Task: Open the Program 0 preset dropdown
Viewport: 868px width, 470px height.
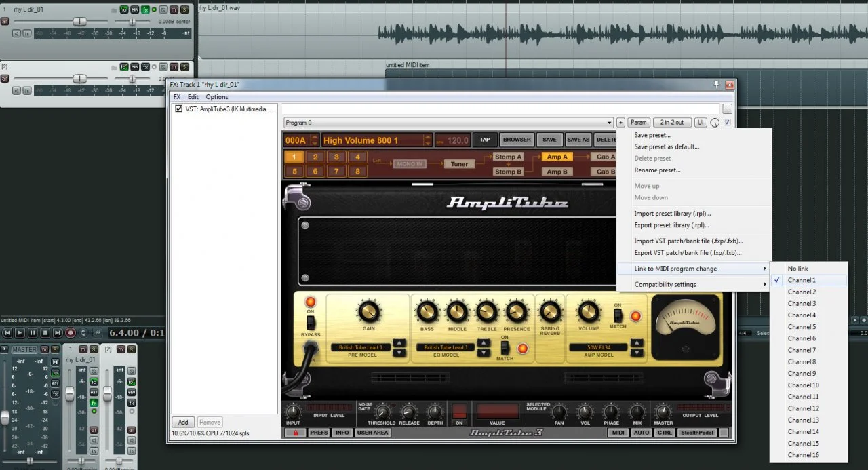Action: (x=448, y=123)
